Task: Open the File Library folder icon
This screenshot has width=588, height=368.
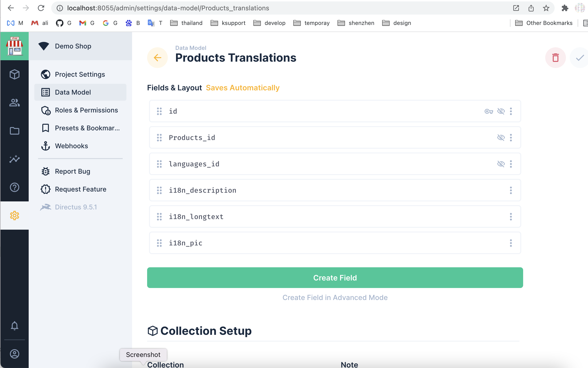Action: (14, 131)
